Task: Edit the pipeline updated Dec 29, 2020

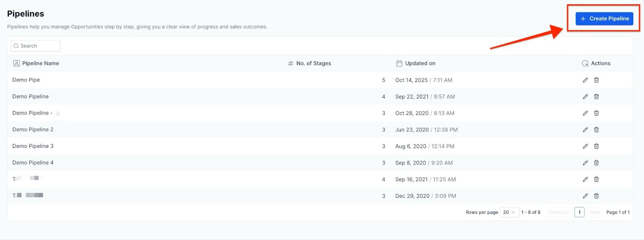Action: point(585,196)
